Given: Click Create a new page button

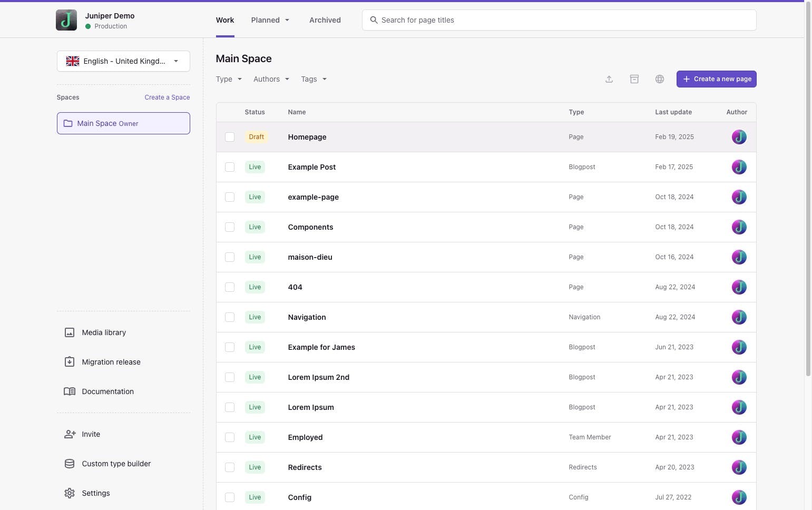Looking at the screenshot, I should [x=716, y=79].
